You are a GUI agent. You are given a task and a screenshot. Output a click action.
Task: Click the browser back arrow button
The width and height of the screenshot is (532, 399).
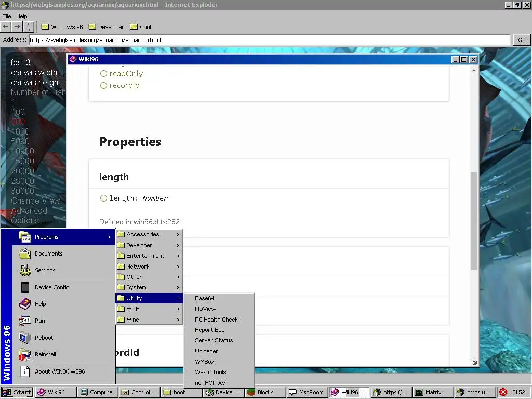pyautogui.click(x=6, y=27)
